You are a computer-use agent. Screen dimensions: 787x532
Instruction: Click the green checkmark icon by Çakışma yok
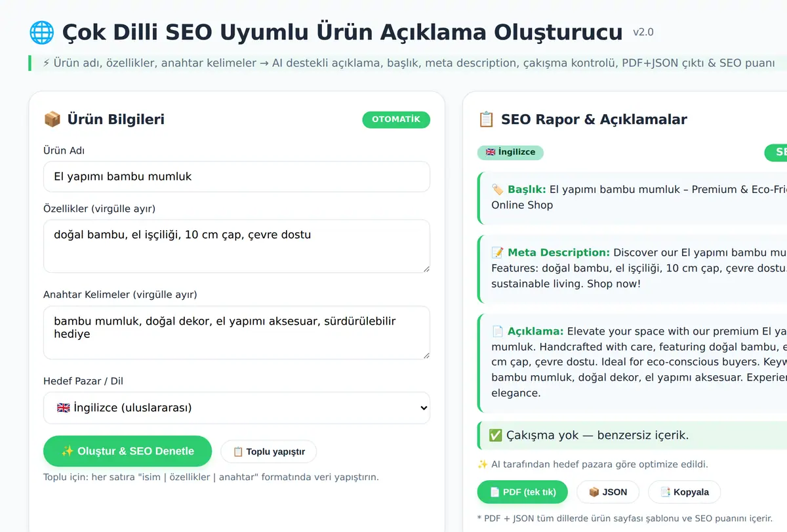[x=496, y=436]
